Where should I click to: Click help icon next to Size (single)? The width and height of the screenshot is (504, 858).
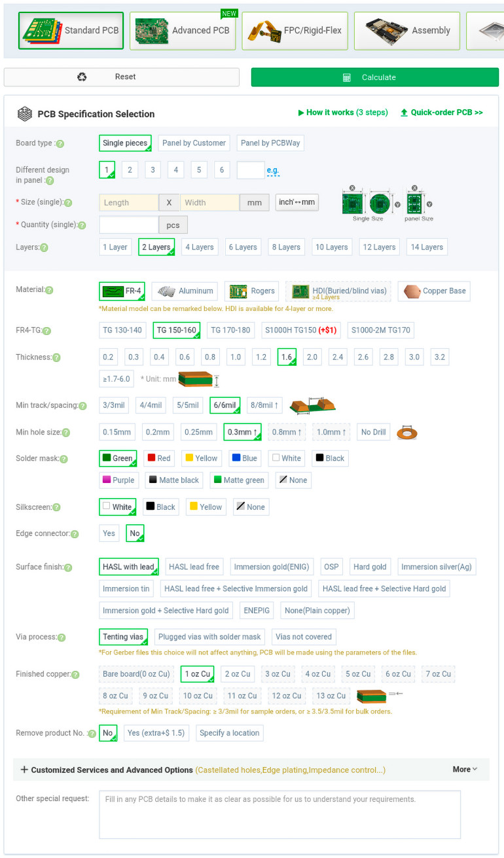tap(68, 203)
